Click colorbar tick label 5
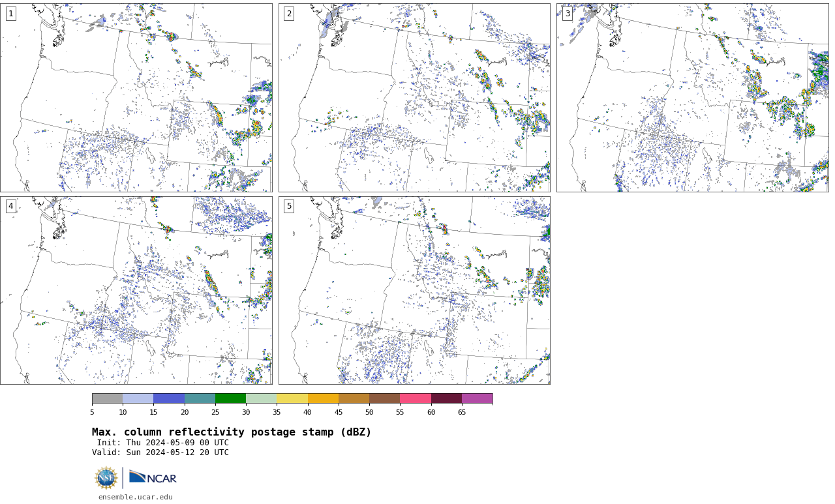This screenshot has height=504, width=835. (92, 412)
